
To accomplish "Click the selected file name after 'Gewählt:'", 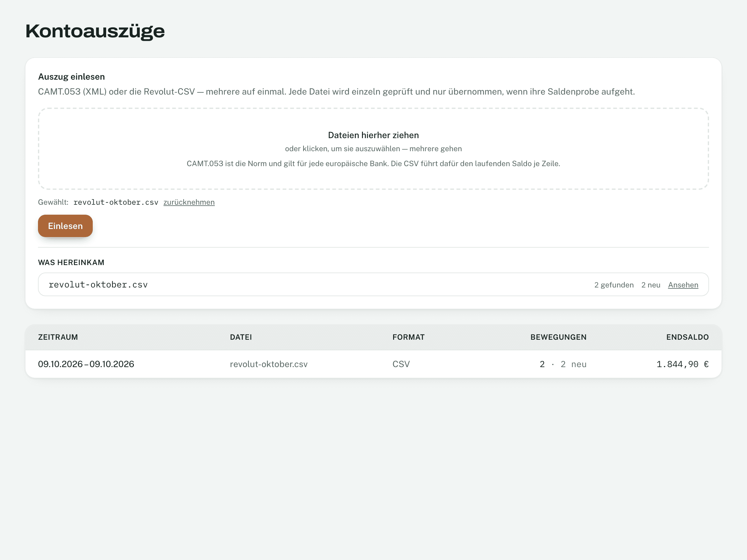I will pos(116,202).
